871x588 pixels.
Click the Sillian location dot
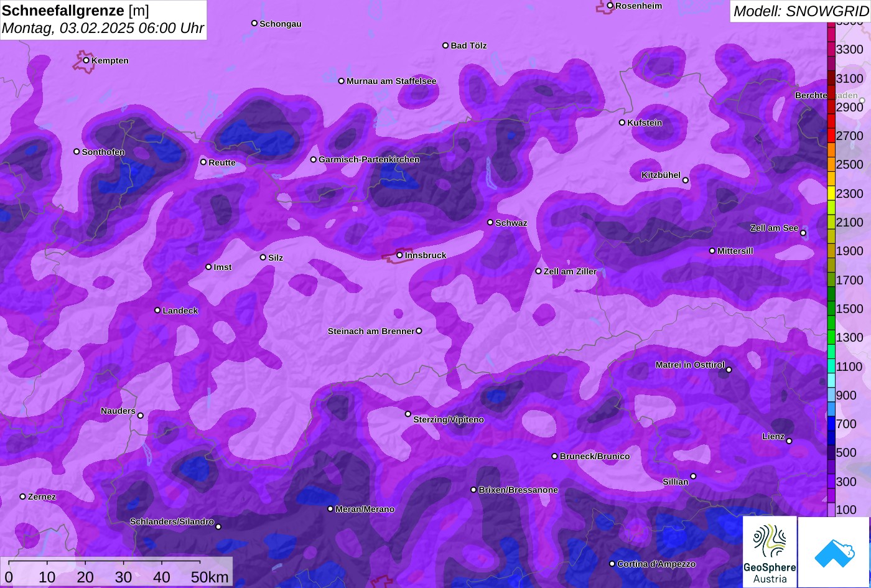pyautogui.click(x=693, y=477)
